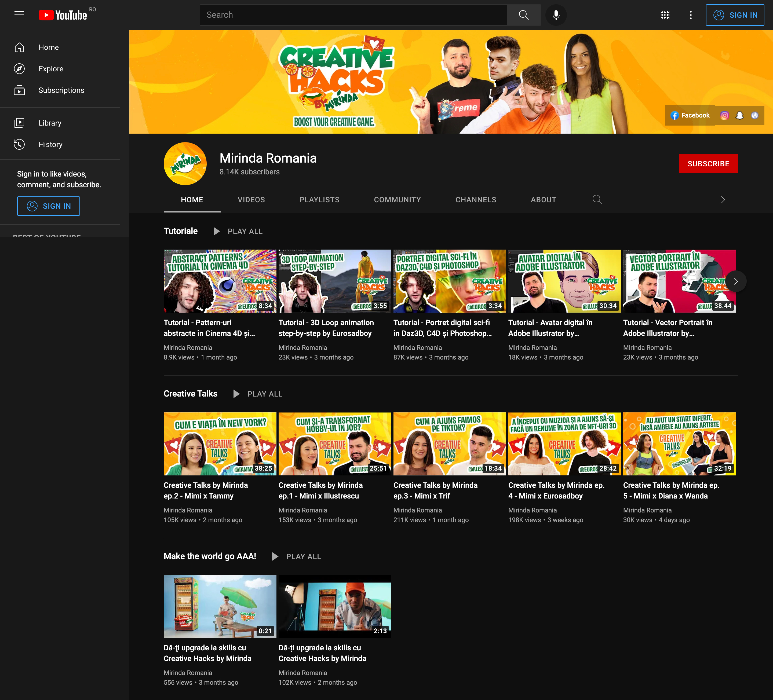Open the 0:21 Creative Hacks video thumbnail

pyautogui.click(x=220, y=606)
